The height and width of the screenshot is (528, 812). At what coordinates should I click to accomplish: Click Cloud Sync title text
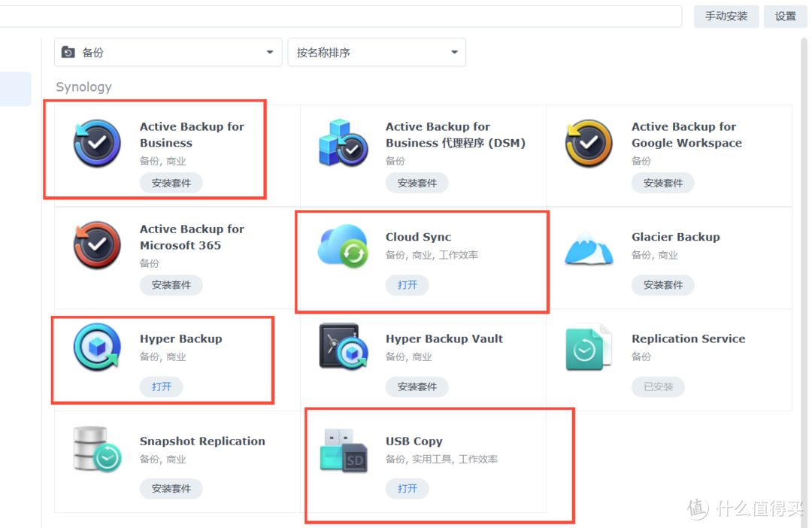pos(418,237)
